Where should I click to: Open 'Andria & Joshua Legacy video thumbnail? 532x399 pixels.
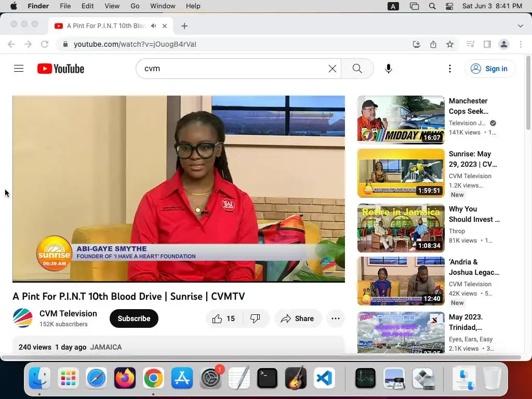click(401, 281)
